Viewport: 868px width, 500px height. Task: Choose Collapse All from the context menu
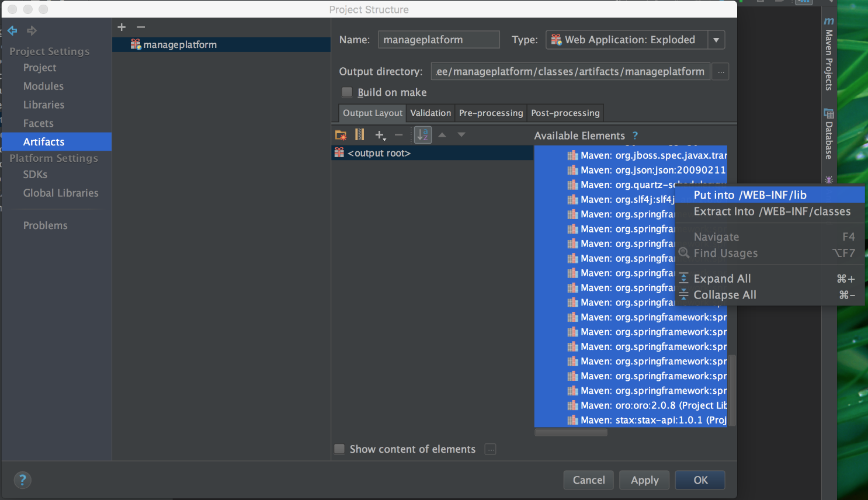pyautogui.click(x=770, y=296)
